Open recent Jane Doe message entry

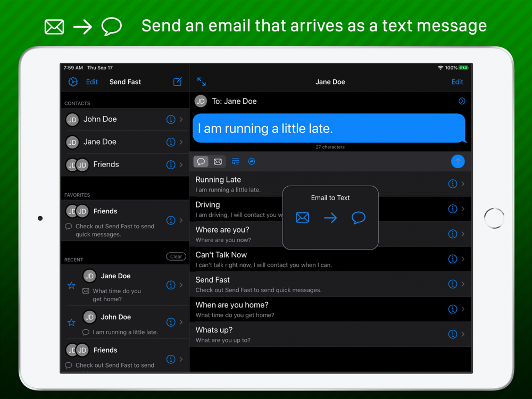pos(125,285)
